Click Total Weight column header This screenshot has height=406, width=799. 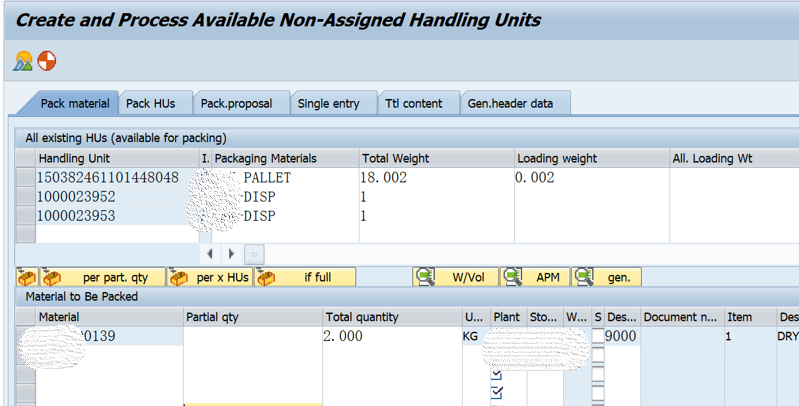(436, 158)
